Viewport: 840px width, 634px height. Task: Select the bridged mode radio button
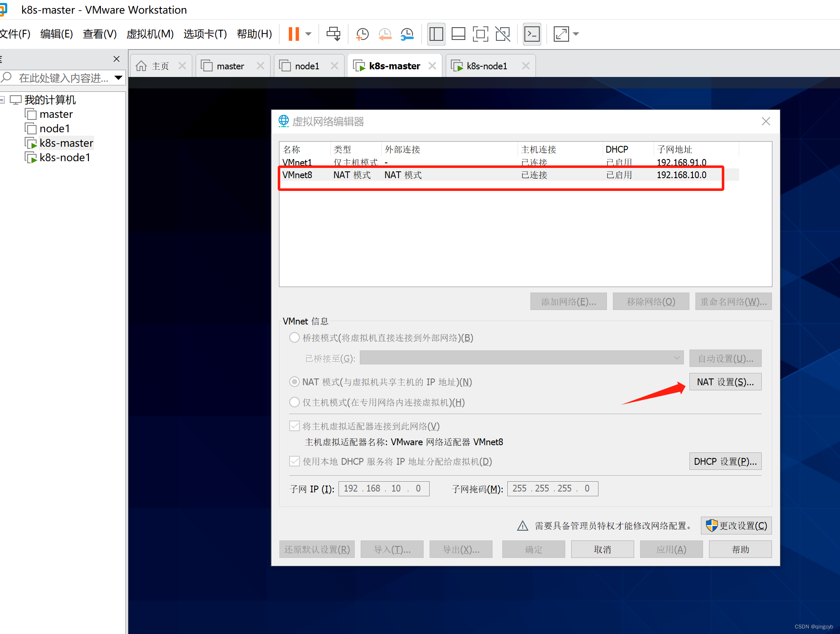(294, 338)
